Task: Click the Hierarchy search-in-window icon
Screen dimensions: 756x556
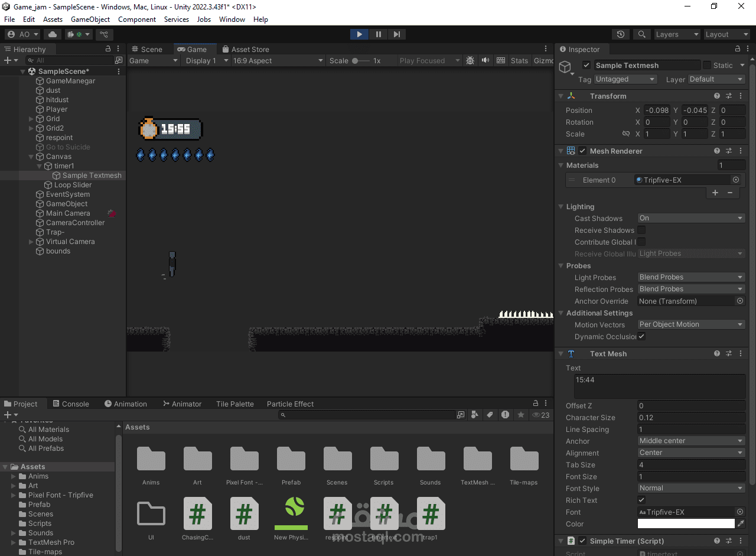Action: pos(119,60)
